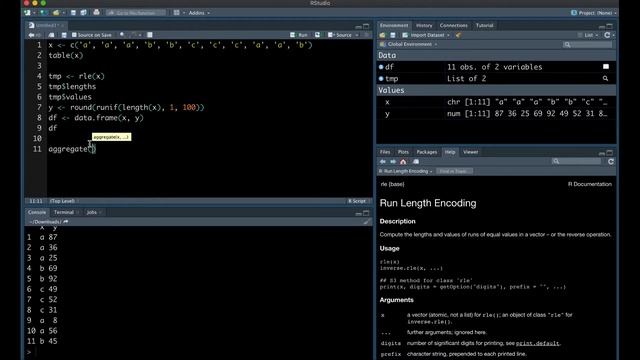Switch to the Packages tab
This screenshot has height=360, width=640.
pyautogui.click(x=427, y=152)
